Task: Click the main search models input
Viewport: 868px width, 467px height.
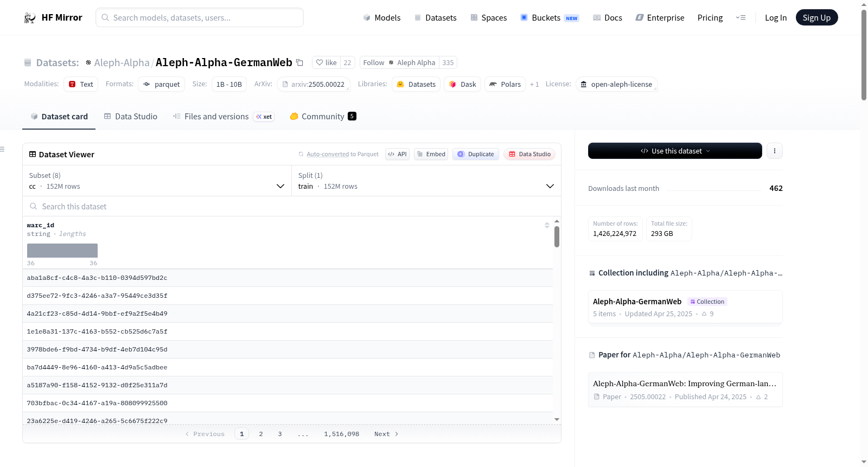Action: click(200, 17)
